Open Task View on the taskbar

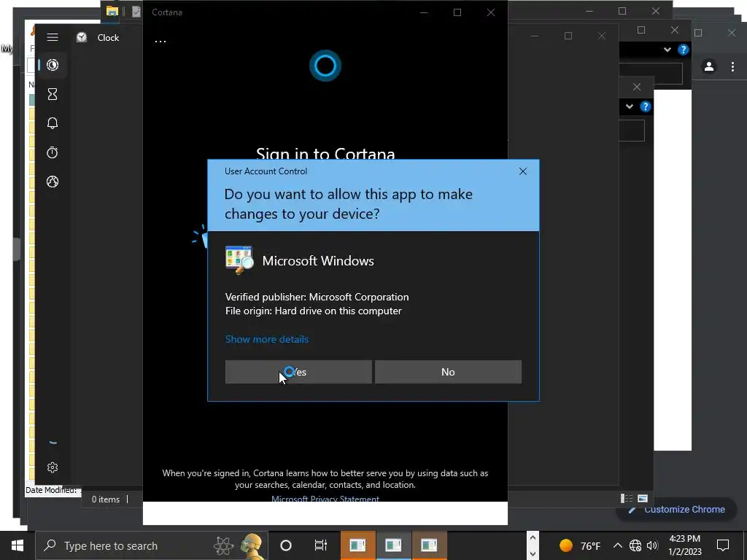[321, 545]
